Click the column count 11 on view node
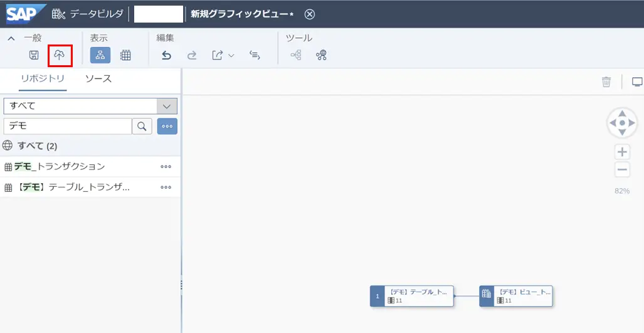The width and height of the screenshot is (644, 333). [x=508, y=300]
